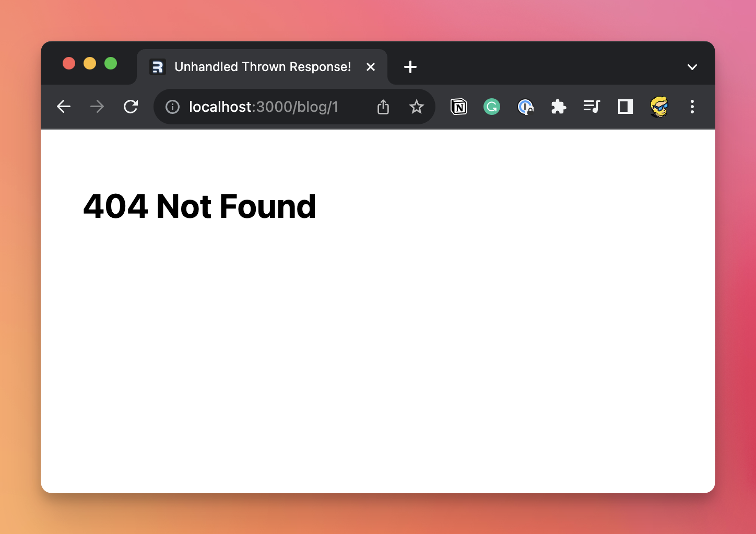The height and width of the screenshot is (534, 756).
Task: Reload the localhost blog page
Action: click(131, 107)
